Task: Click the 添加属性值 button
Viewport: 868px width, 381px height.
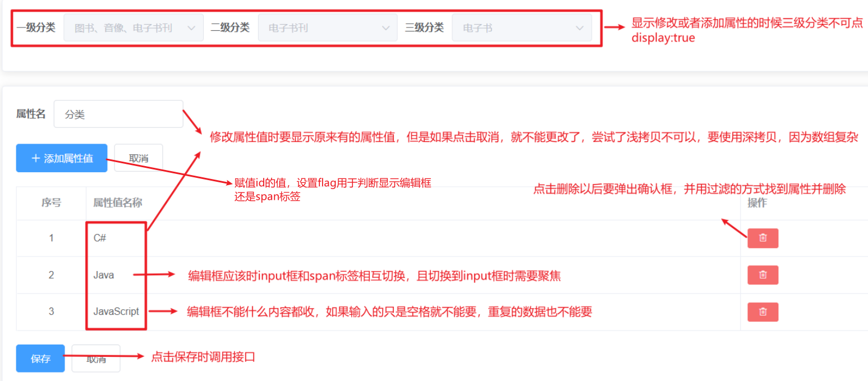Action: tap(62, 158)
